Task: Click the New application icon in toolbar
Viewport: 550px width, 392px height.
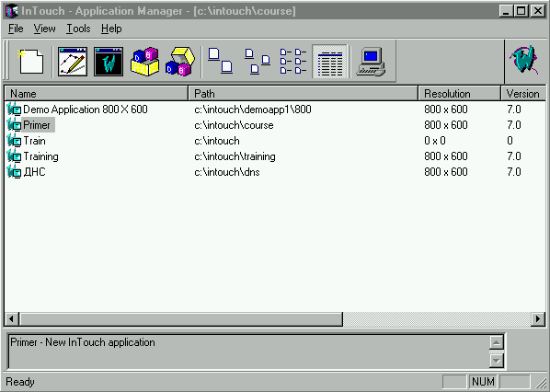Action: 31,62
